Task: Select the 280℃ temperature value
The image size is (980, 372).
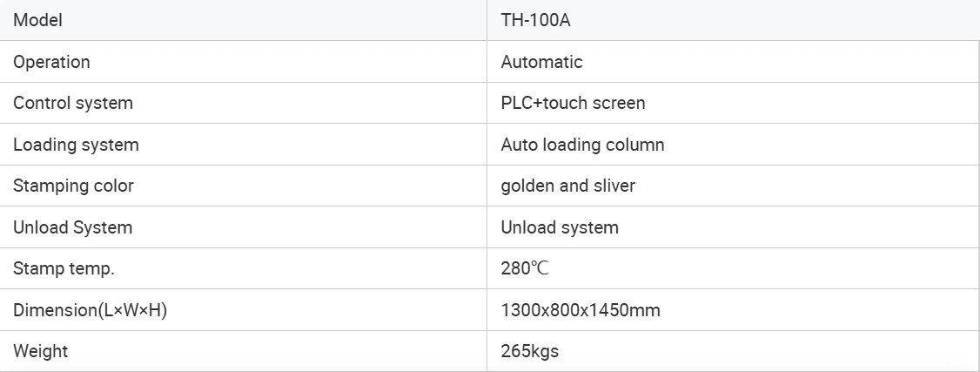Action: [525, 268]
